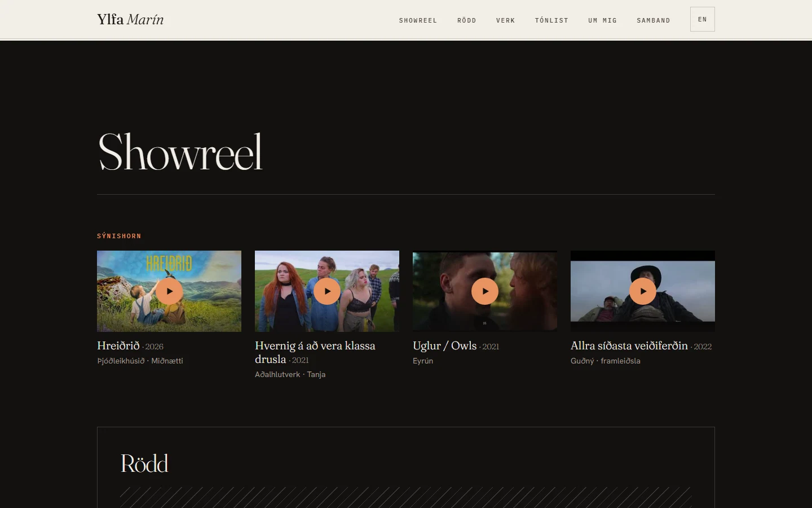
Task: Click the large Showreel heading
Action: [180, 152]
